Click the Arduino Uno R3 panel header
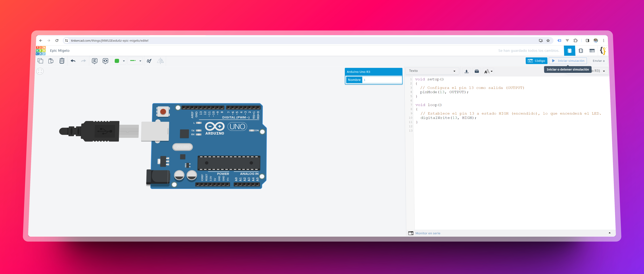This screenshot has width=644, height=274. coord(374,72)
